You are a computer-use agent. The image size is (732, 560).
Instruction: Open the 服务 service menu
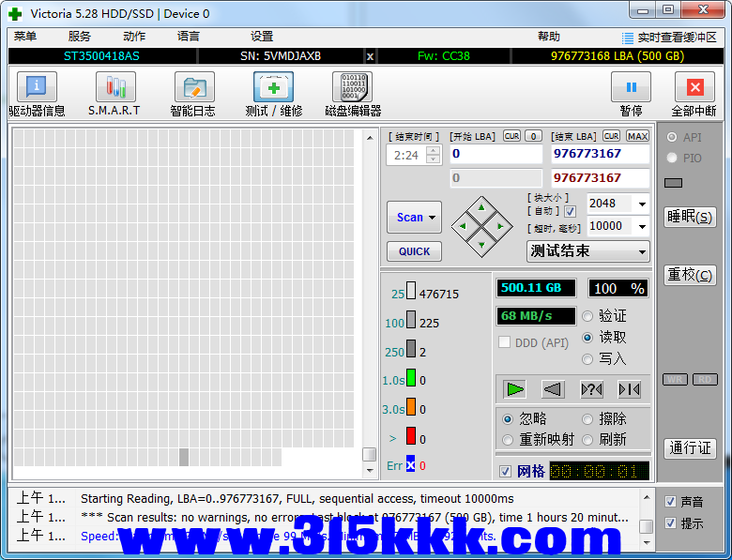point(80,37)
